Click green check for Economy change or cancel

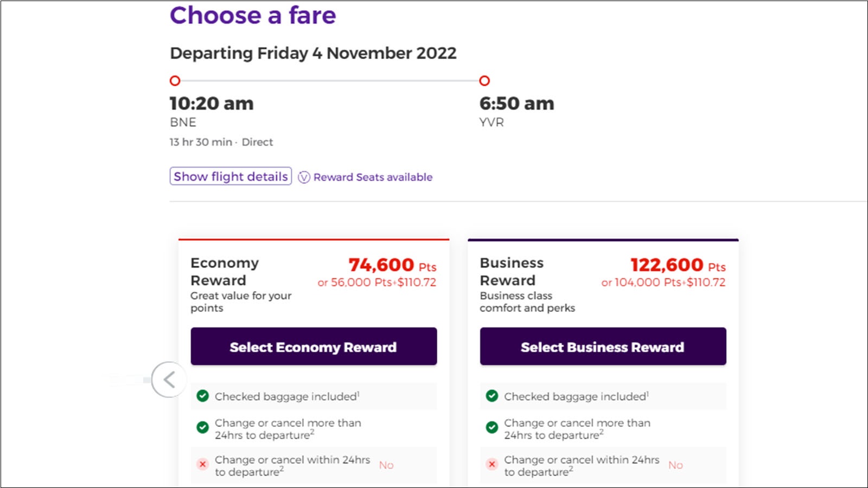(203, 427)
